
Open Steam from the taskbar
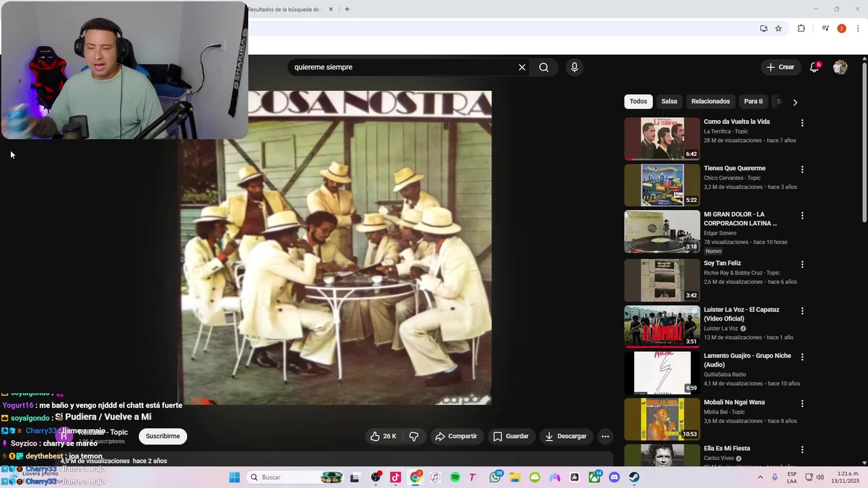tap(634, 477)
